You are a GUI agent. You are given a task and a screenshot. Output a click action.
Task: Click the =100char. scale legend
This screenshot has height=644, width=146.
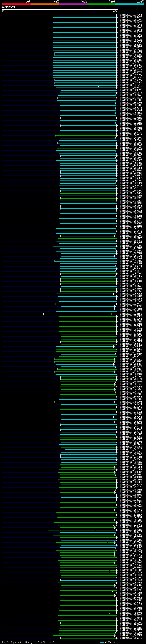tap(109, 642)
